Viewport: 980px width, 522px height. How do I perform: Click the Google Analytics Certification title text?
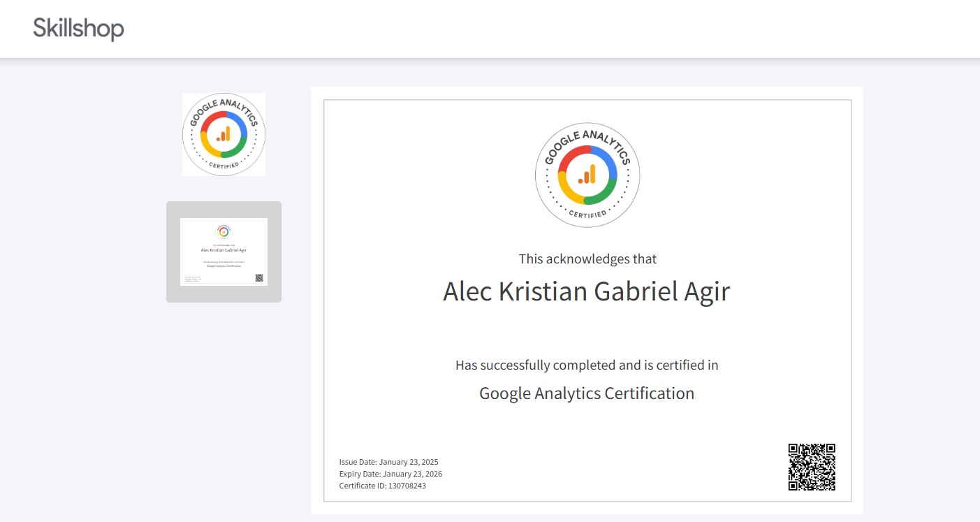tap(587, 393)
